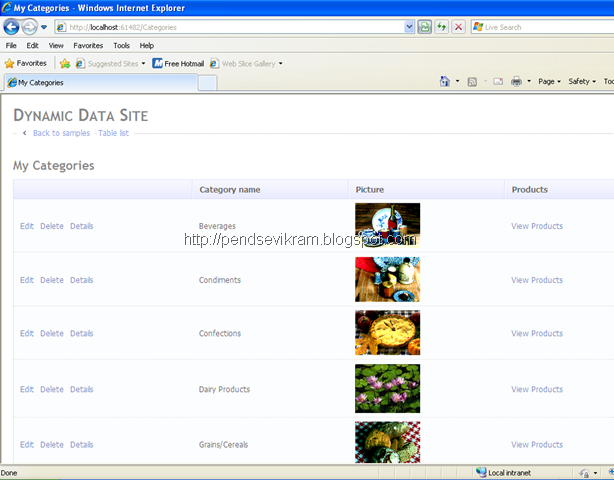View Products for Dairy Products

(x=537, y=389)
